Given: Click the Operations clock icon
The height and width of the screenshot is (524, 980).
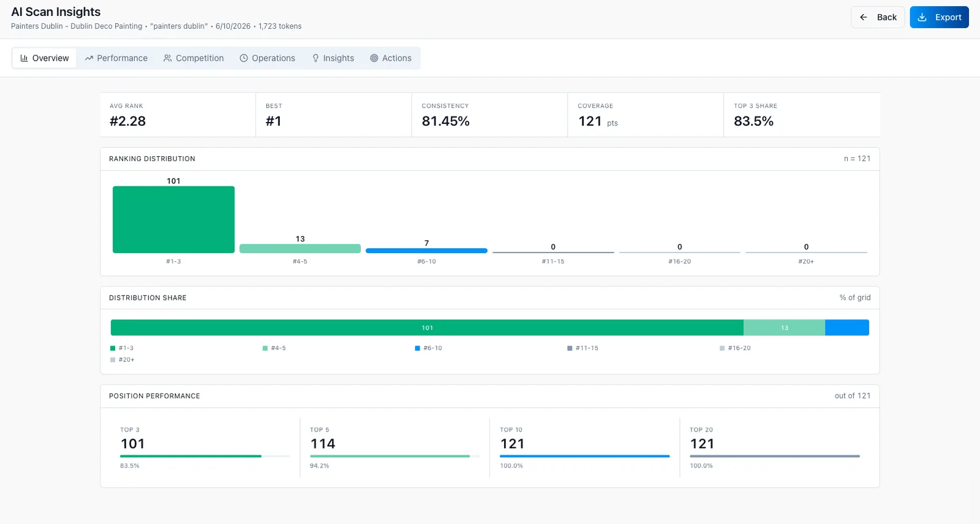Looking at the screenshot, I should pyautogui.click(x=244, y=58).
